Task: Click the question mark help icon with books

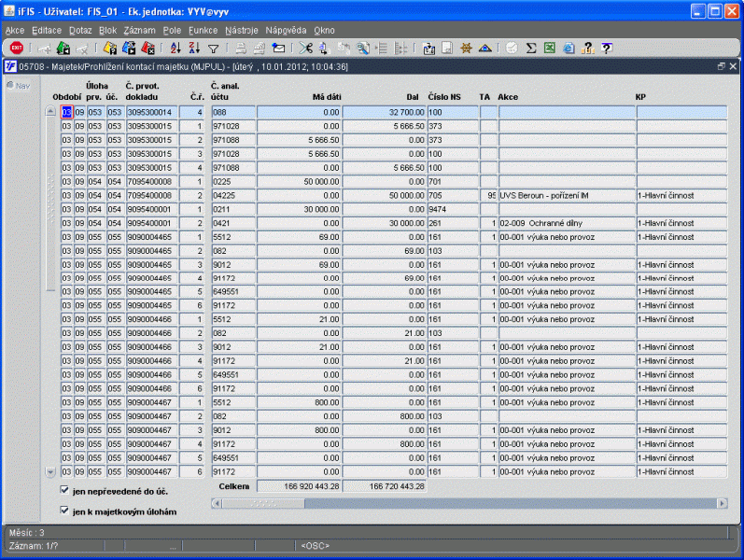Action: 587,48
